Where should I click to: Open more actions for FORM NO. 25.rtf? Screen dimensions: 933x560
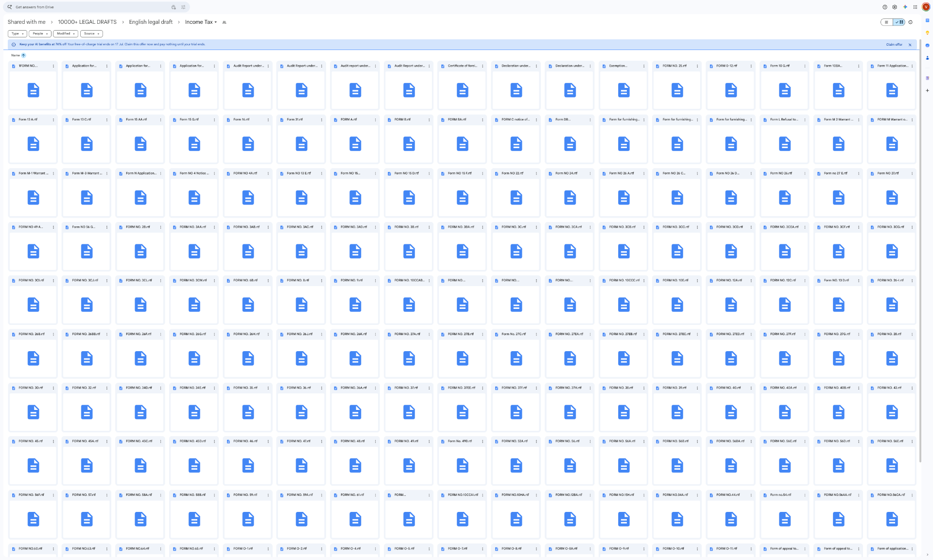(697, 66)
